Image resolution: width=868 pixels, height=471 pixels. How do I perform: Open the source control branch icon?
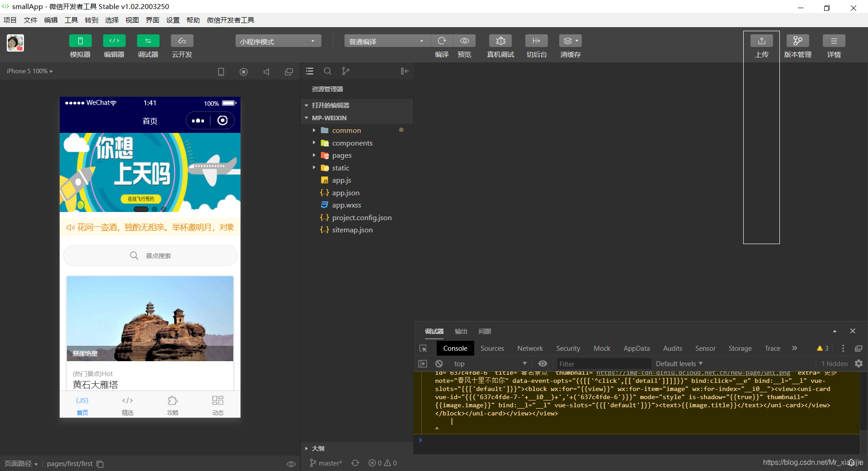(346, 71)
